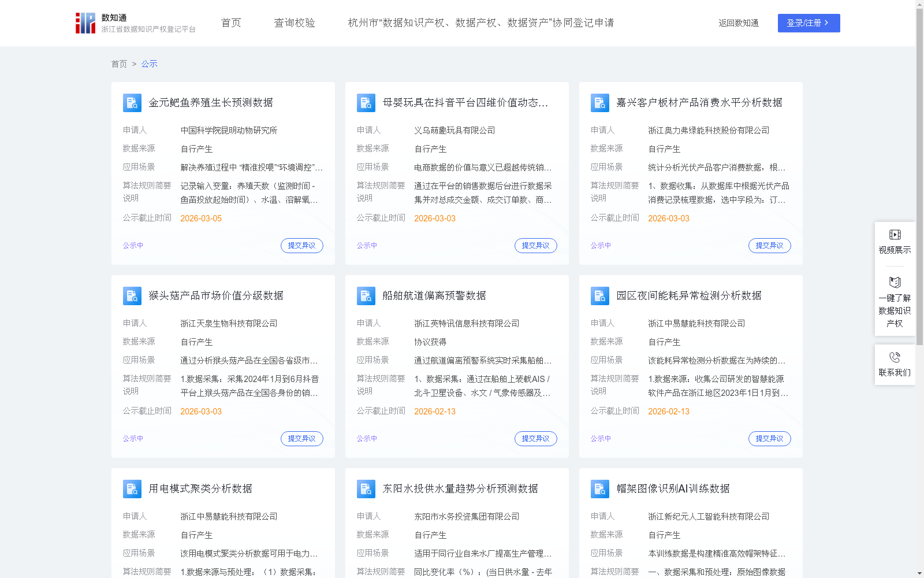Click 协议获得 data source value
The width and height of the screenshot is (924, 578).
tap(430, 342)
